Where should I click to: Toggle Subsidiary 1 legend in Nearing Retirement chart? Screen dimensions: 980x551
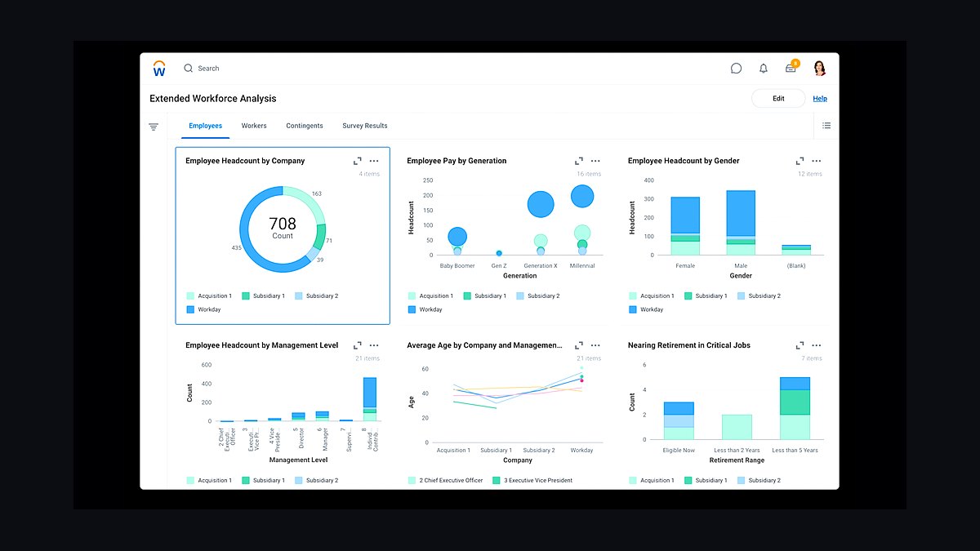click(x=706, y=480)
